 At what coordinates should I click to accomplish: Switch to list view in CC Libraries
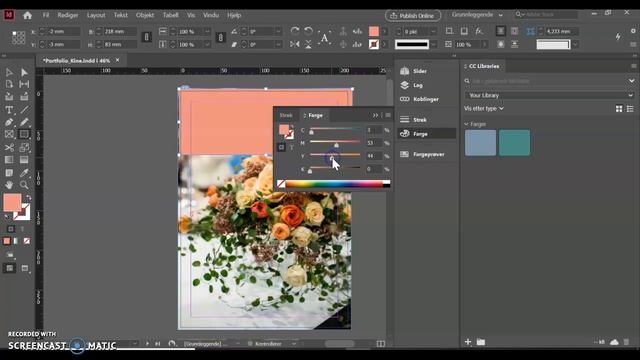(630, 109)
